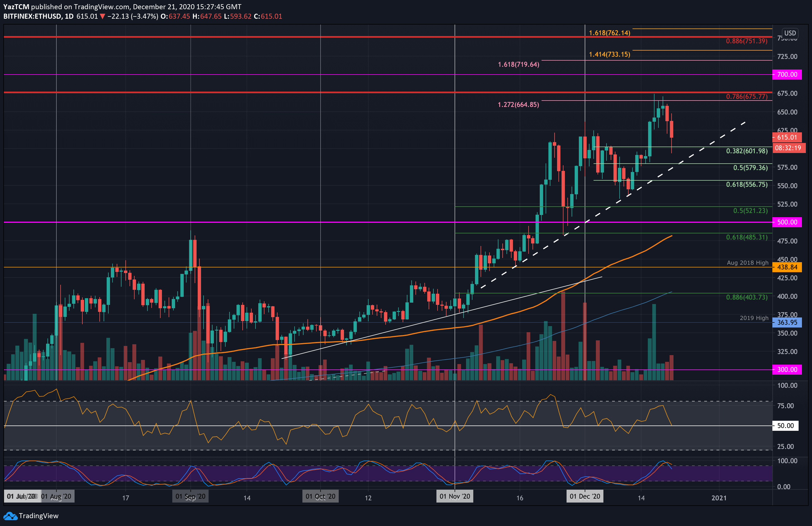Viewport: 812px width, 526px height.
Task: Click the countdown timer label 08:32:19
Action: [x=789, y=148]
